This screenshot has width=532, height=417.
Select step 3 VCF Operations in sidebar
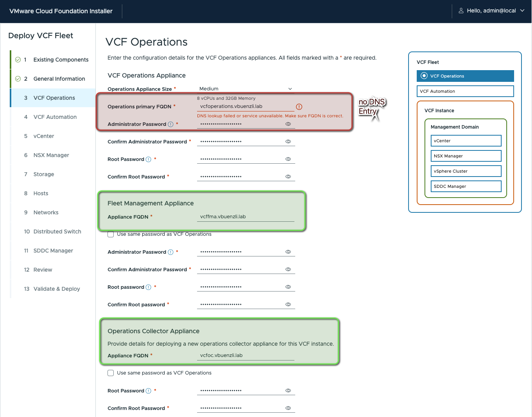coord(53,98)
